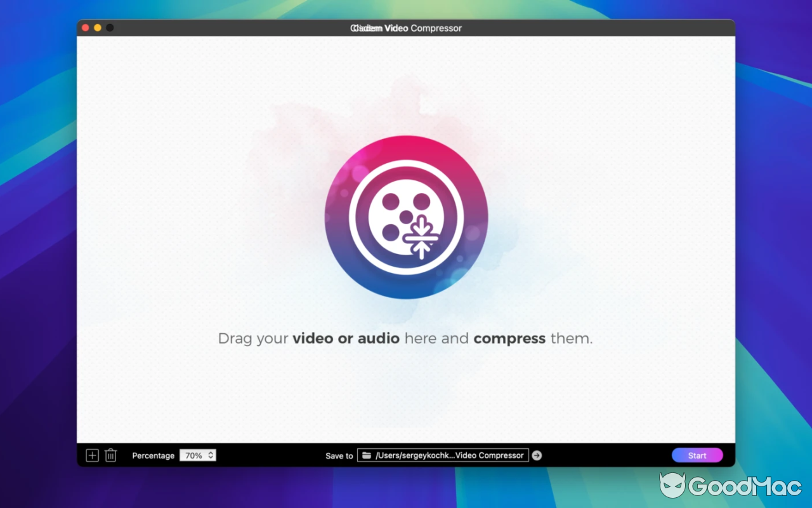Click the trash icon to clear the queue
812x508 pixels.
(x=110, y=455)
